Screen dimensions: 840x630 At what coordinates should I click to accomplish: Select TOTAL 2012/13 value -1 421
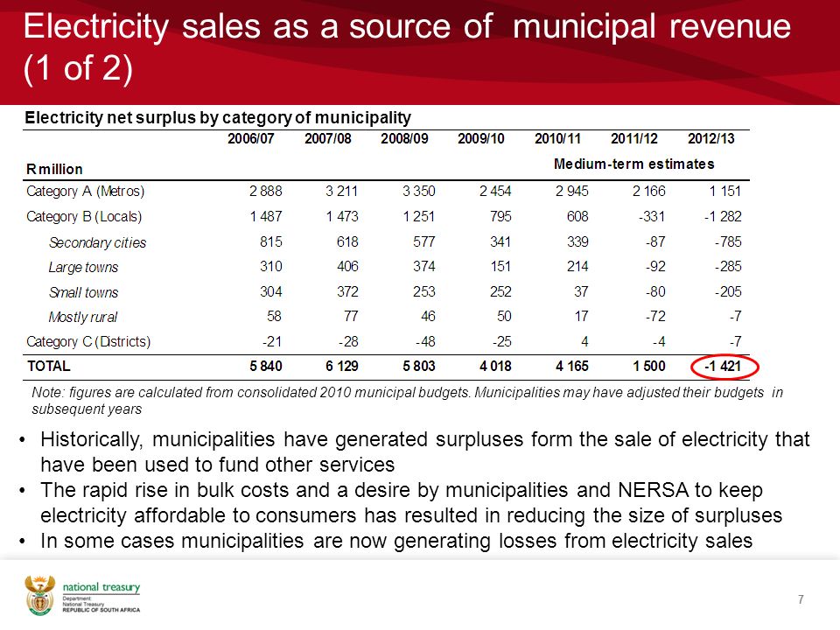[x=723, y=367]
